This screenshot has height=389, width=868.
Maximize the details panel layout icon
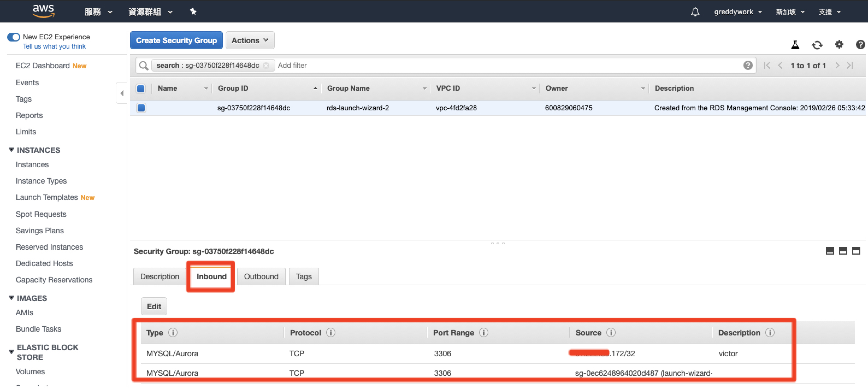(x=856, y=251)
